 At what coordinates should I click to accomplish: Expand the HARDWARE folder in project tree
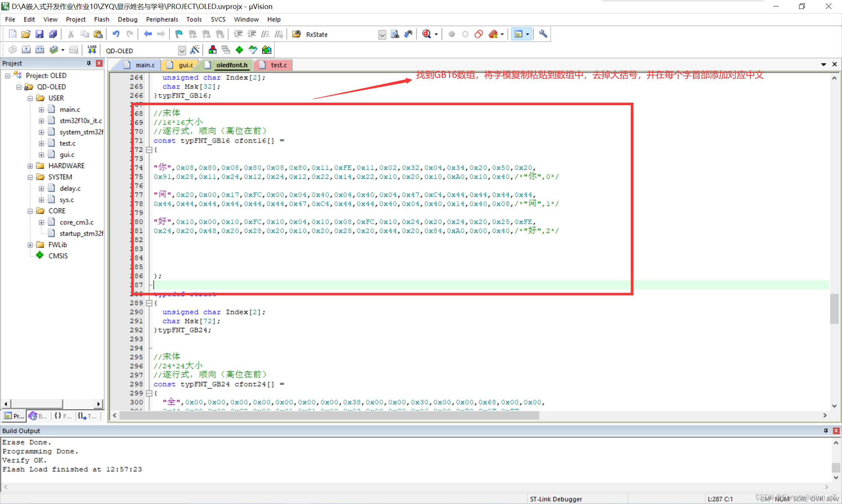[x=30, y=166]
